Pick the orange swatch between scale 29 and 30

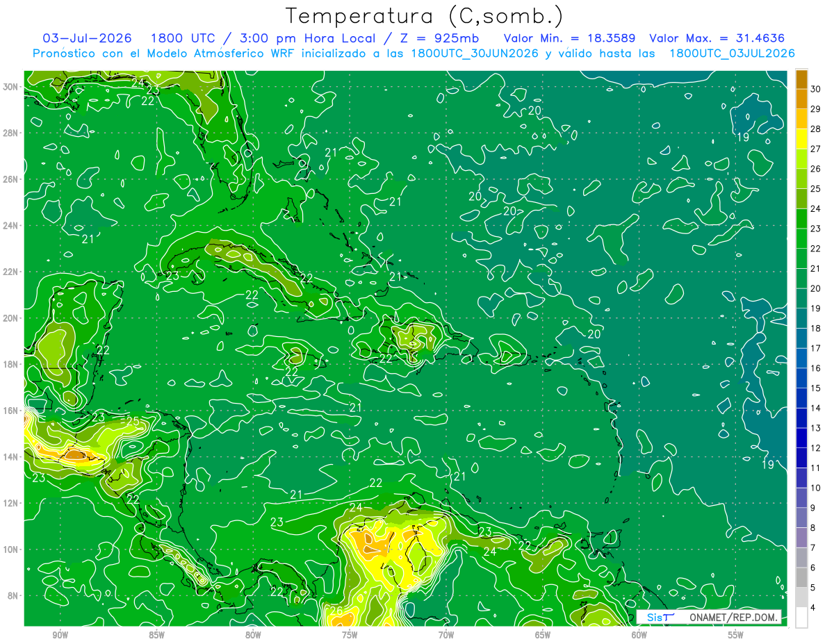pos(801,99)
